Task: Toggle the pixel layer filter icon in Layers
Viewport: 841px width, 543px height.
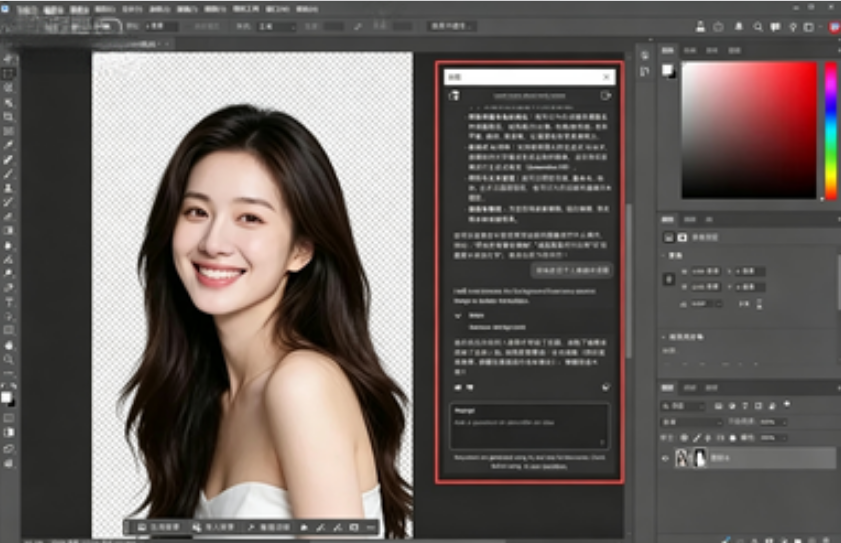Action: [x=719, y=406]
